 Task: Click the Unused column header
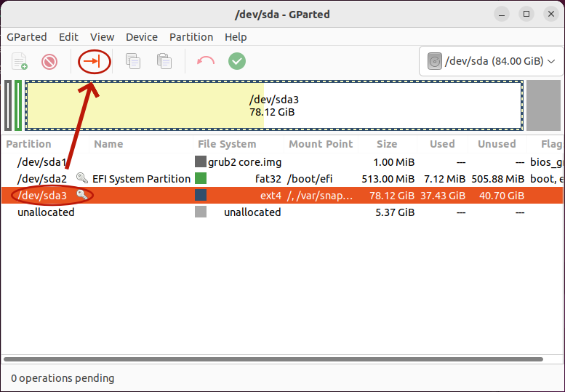pos(497,144)
